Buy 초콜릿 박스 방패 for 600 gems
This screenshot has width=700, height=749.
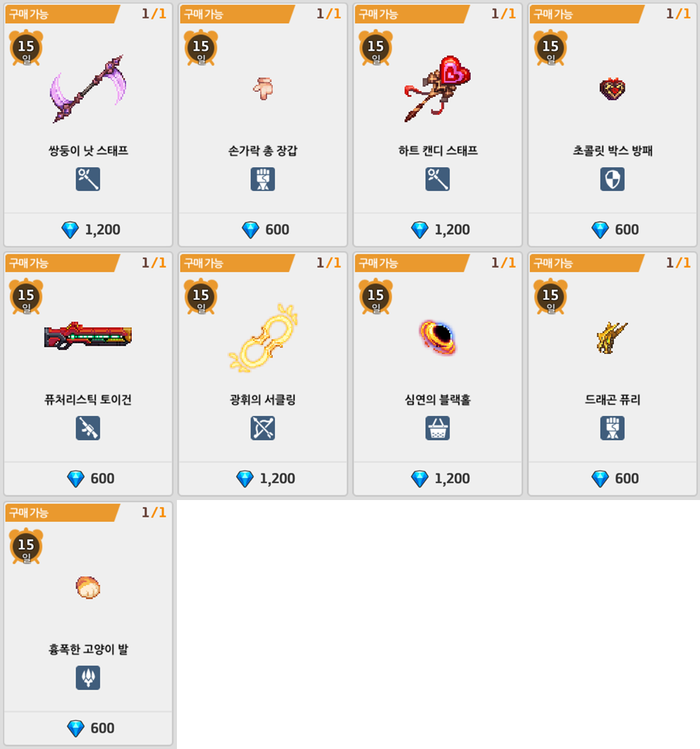[612, 229]
